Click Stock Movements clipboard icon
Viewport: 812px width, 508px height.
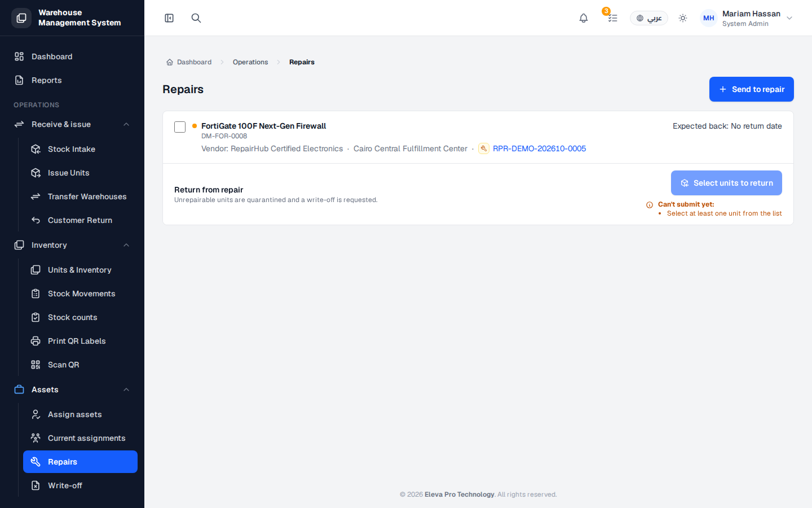[36, 294]
